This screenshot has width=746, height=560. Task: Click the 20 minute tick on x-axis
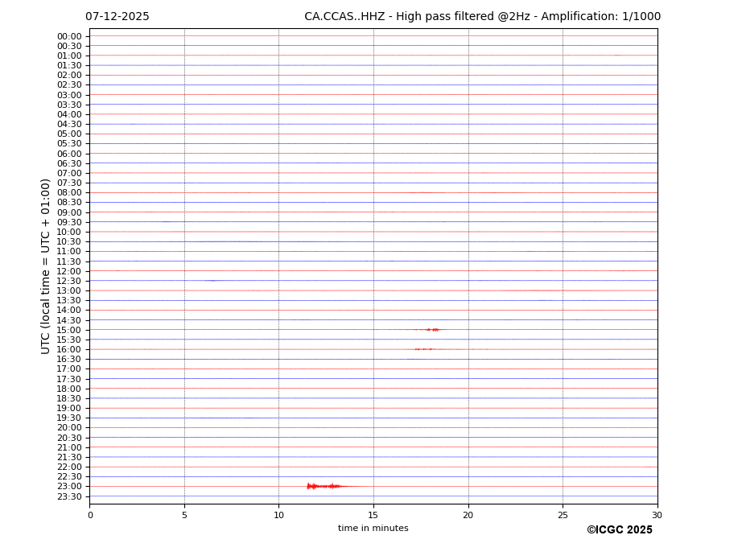(x=468, y=515)
